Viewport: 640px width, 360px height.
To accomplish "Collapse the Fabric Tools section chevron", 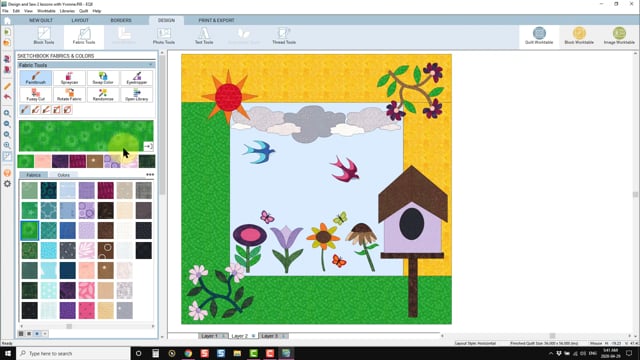I will tap(150, 65).
